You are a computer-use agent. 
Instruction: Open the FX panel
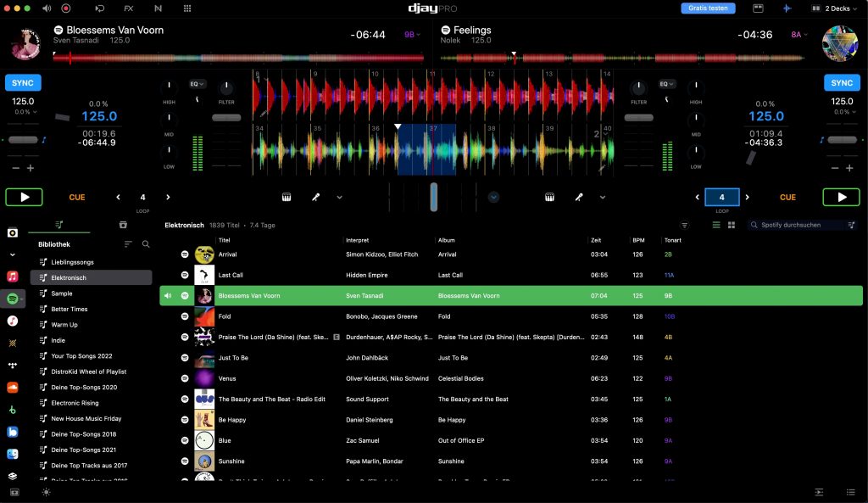[128, 8]
